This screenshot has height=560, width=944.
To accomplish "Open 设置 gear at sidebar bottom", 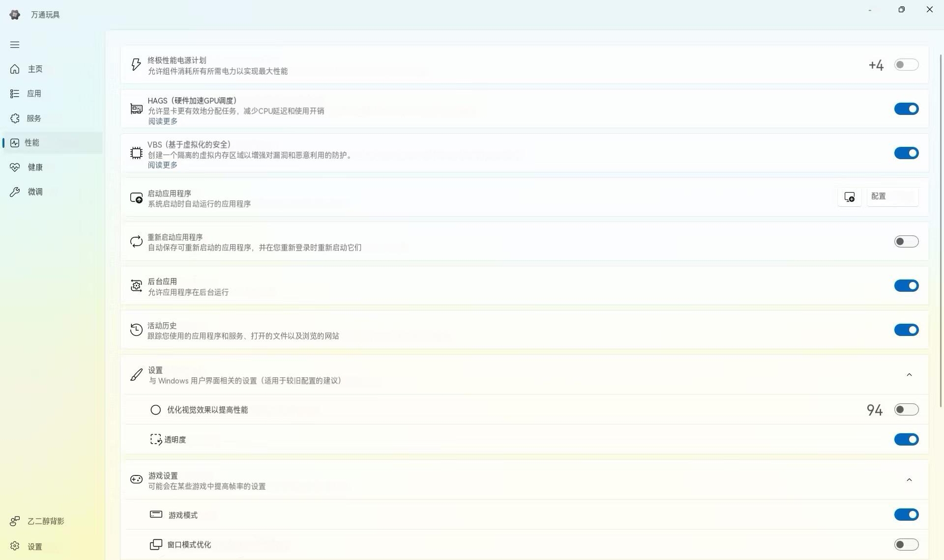I will click(x=15, y=546).
